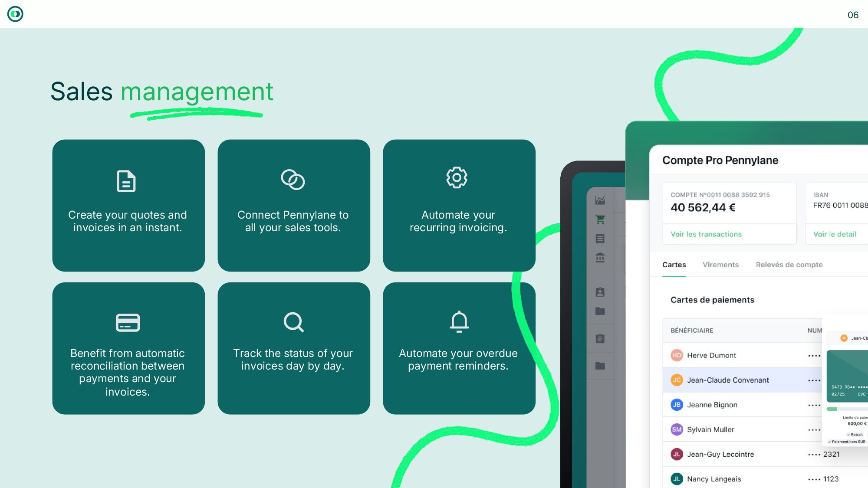Click the Create quotes and invoices card

tap(128, 205)
